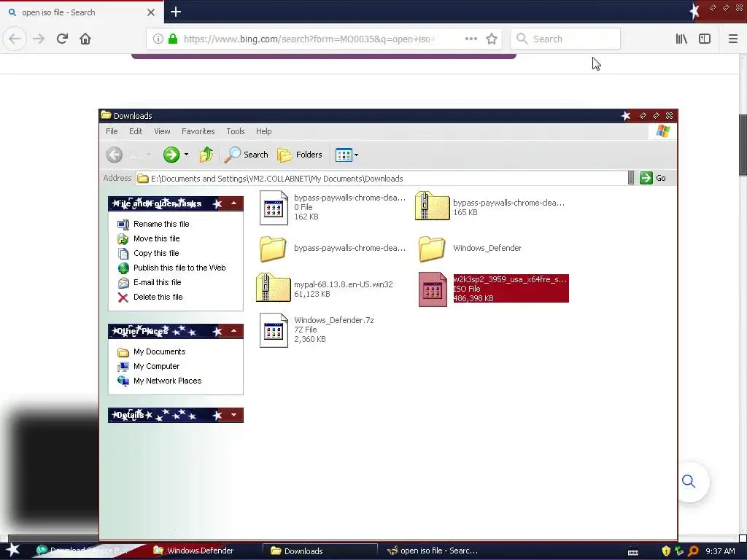
Task: Click the Views icon in Explorer toolbar
Action: click(344, 155)
